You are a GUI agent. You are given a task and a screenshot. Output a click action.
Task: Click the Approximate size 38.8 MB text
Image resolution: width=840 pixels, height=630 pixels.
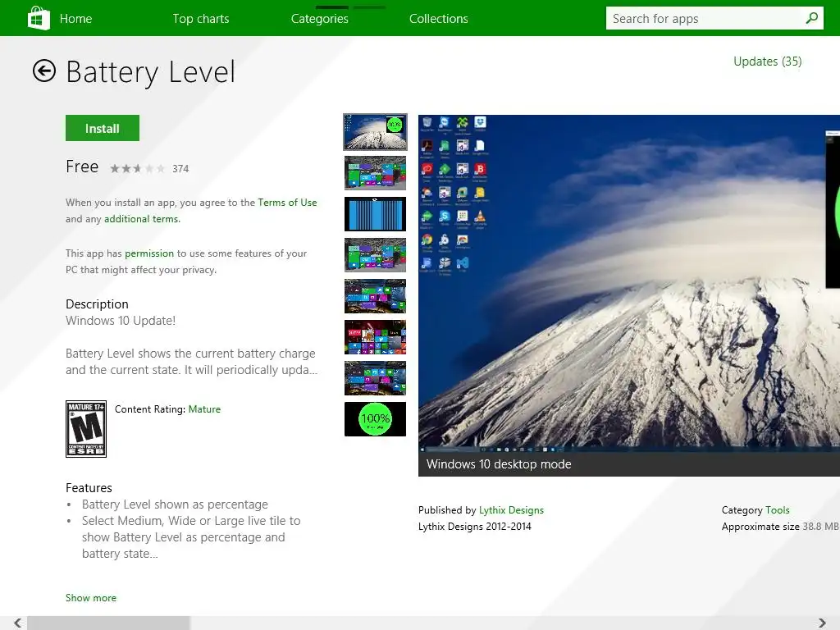(780, 527)
